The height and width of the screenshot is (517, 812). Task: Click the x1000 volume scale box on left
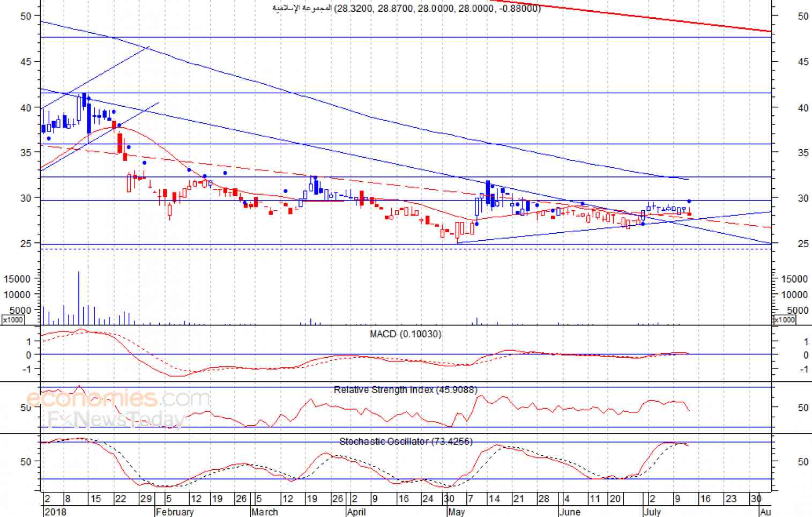[x=13, y=320]
